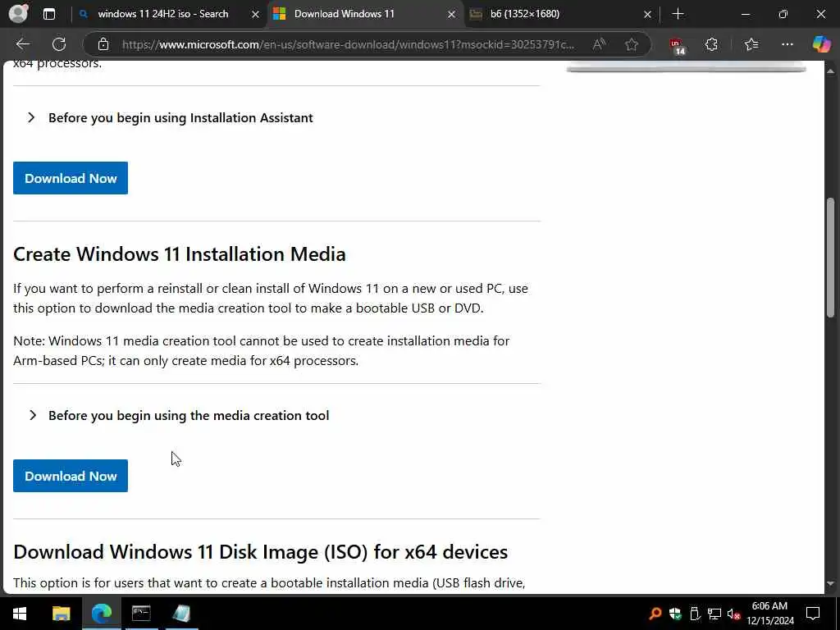Refresh the current page
Image resolution: width=840 pixels, height=630 pixels.
pos(59,44)
